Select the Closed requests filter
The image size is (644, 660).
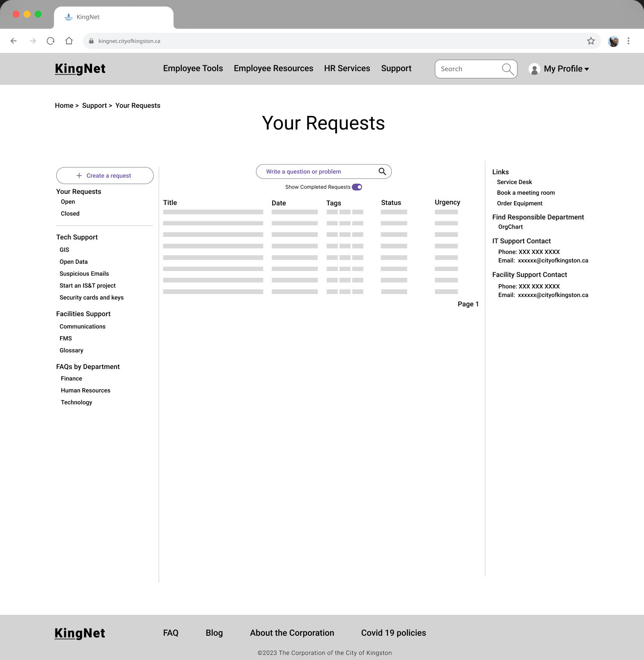pyautogui.click(x=70, y=213)
